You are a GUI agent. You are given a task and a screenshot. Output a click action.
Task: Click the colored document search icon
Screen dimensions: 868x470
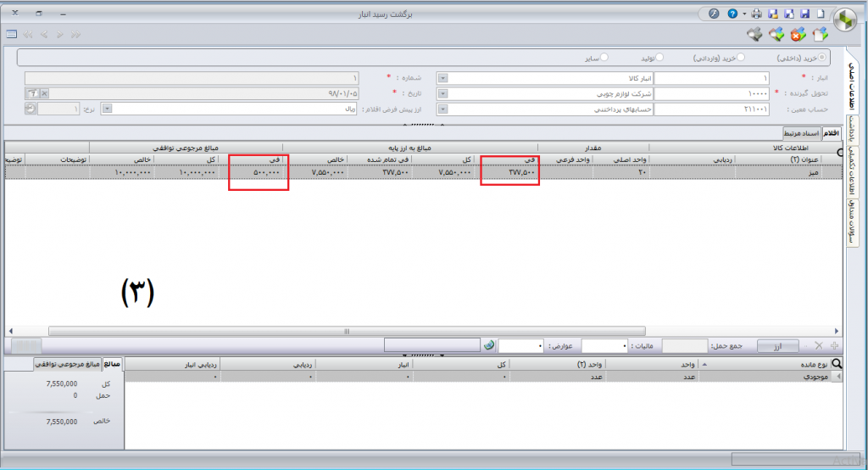pyautogui.click(x=776, y=35)
